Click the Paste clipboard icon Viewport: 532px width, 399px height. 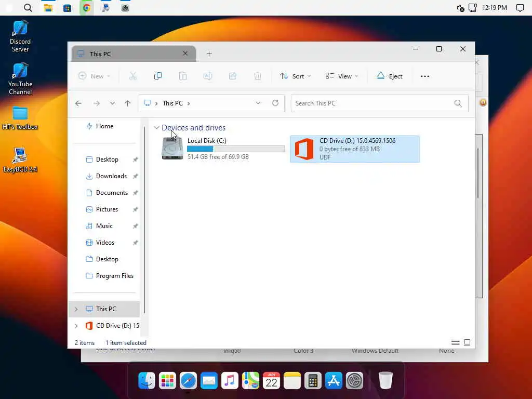[183, 76]
